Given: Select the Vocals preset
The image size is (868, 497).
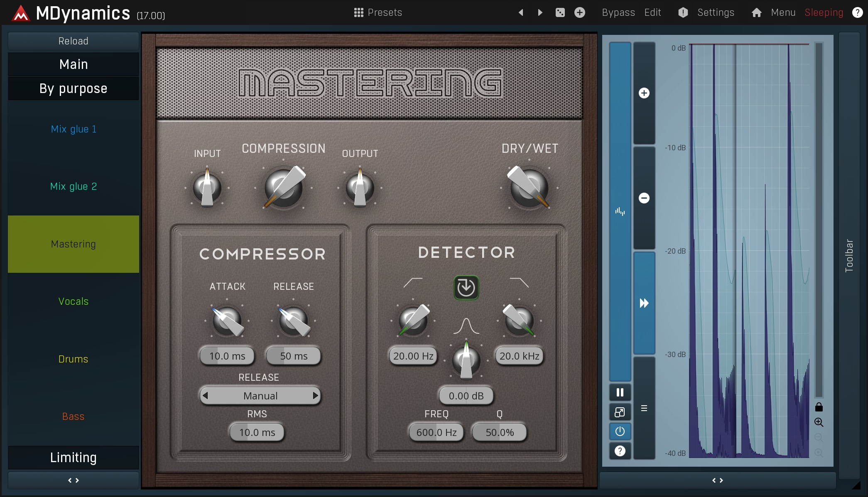Looking at the screenshot, I should (74, 301).
